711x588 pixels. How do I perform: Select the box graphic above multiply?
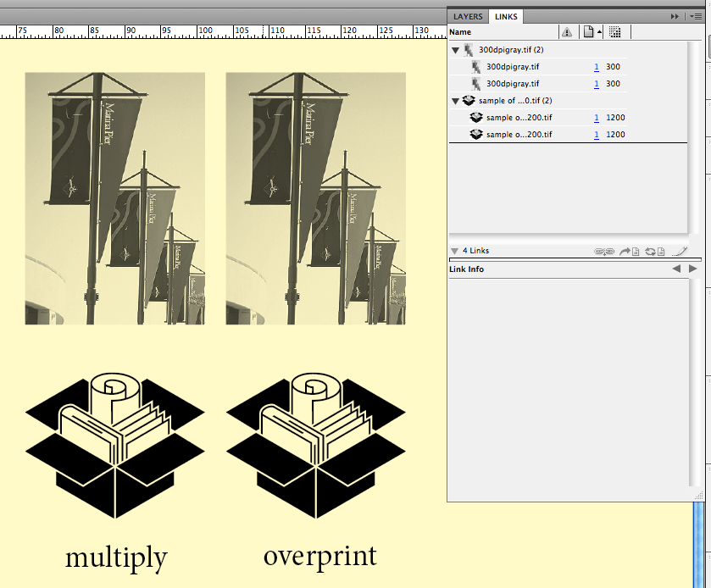click(114, 446)
